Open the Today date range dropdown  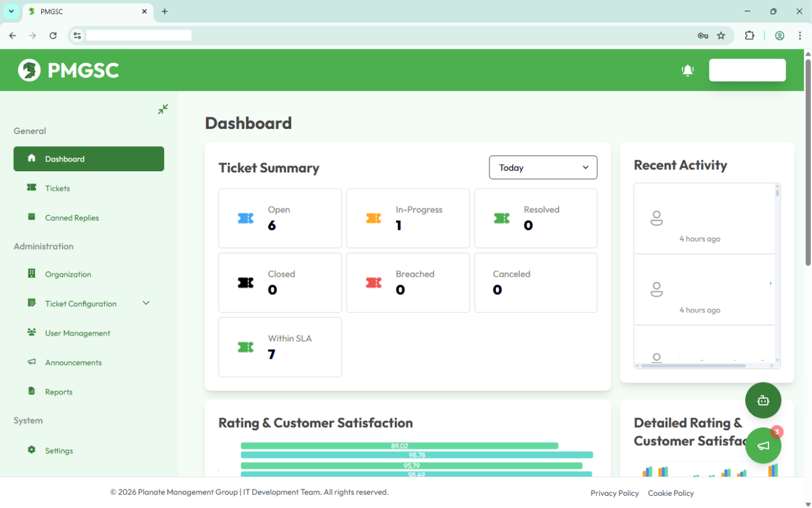(543, 168)
